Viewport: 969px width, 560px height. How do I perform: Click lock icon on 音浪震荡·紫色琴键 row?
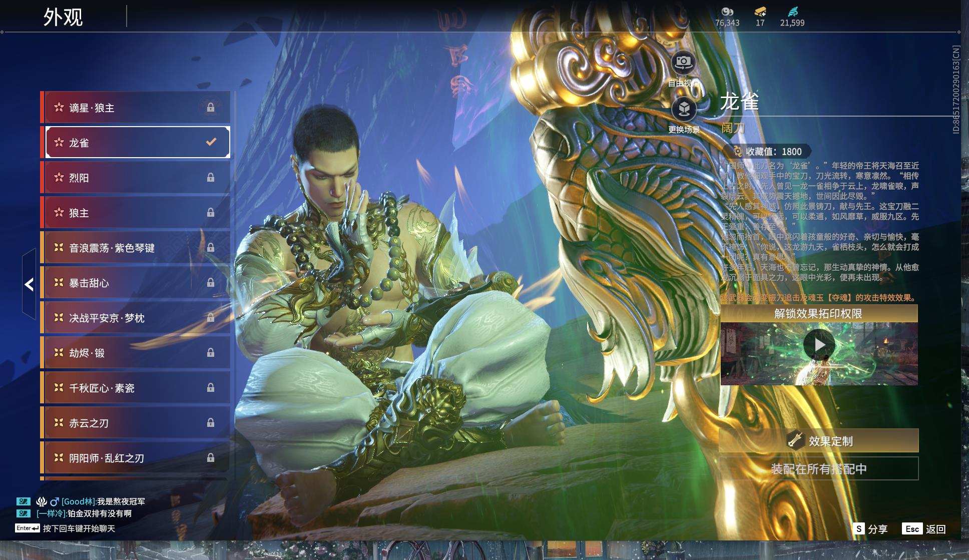click(211, 247)
